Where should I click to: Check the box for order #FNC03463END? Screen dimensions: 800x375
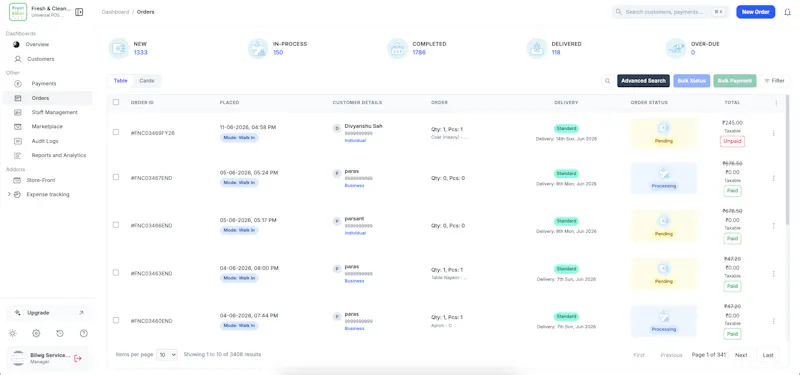[116, 272]
